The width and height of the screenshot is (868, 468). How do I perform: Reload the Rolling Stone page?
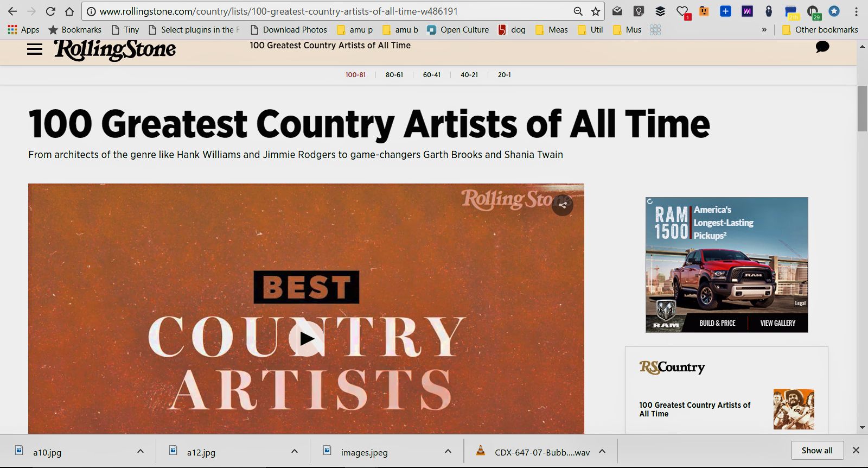pyautogui.click(x=50, y=11)
